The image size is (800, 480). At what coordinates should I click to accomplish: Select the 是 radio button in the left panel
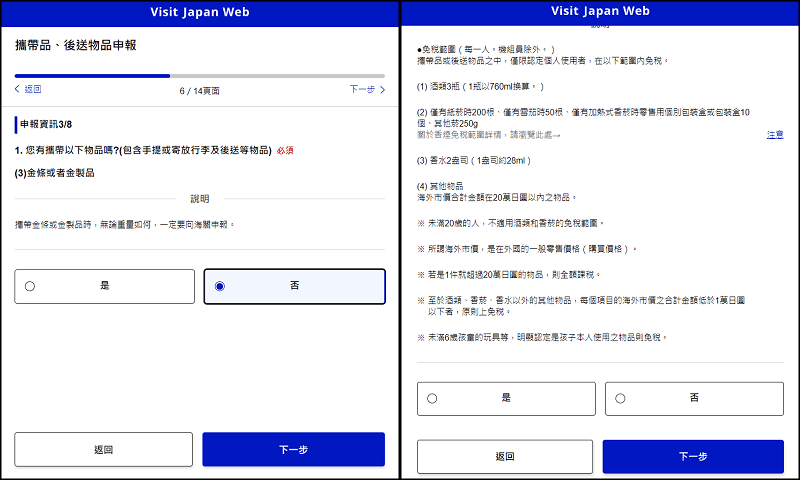30,286
